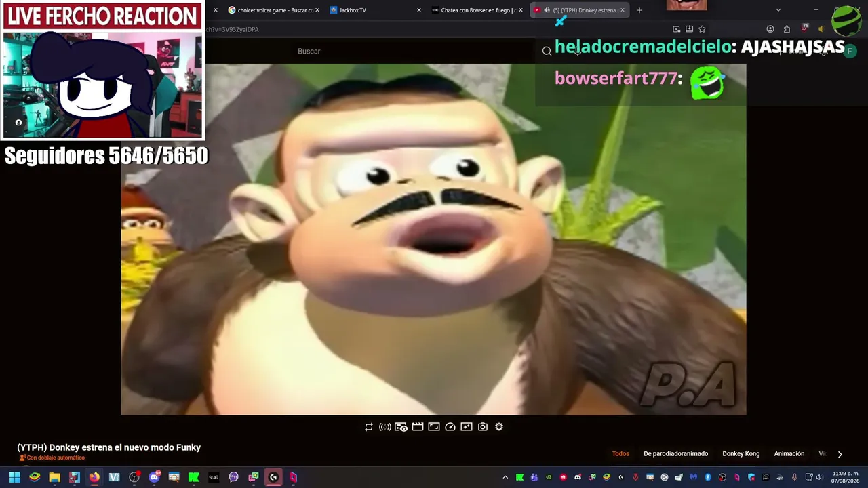Select the Animación filter chip
The width and height of the screenshot is (868, 488).
pyautogui.click(x=789, y=454)
